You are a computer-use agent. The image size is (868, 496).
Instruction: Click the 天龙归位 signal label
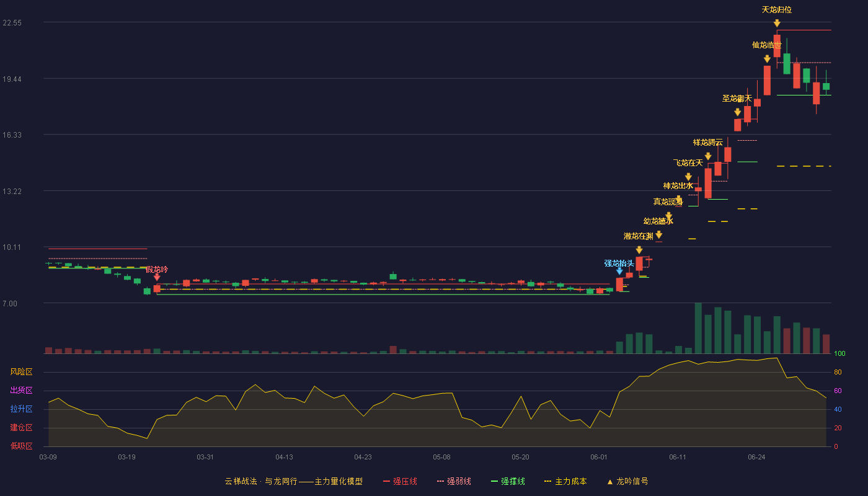(x=777, y=10)
